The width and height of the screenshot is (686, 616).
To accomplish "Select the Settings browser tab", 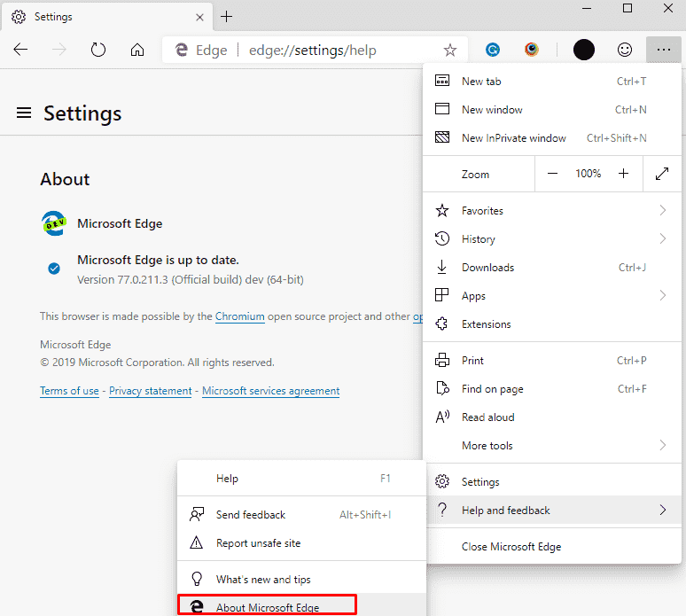I will pos(107,17).
